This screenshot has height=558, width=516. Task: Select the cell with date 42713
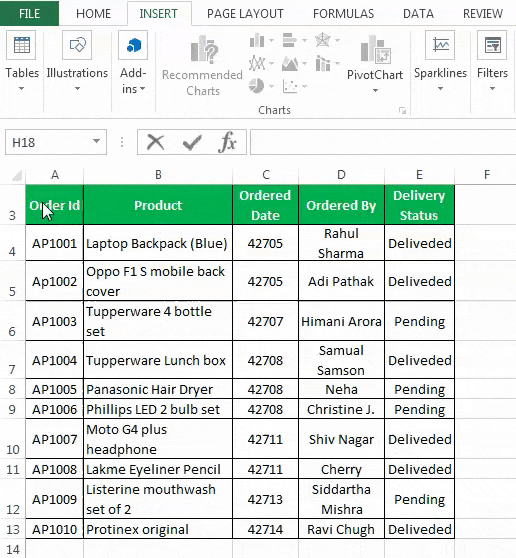coord(265,499)
